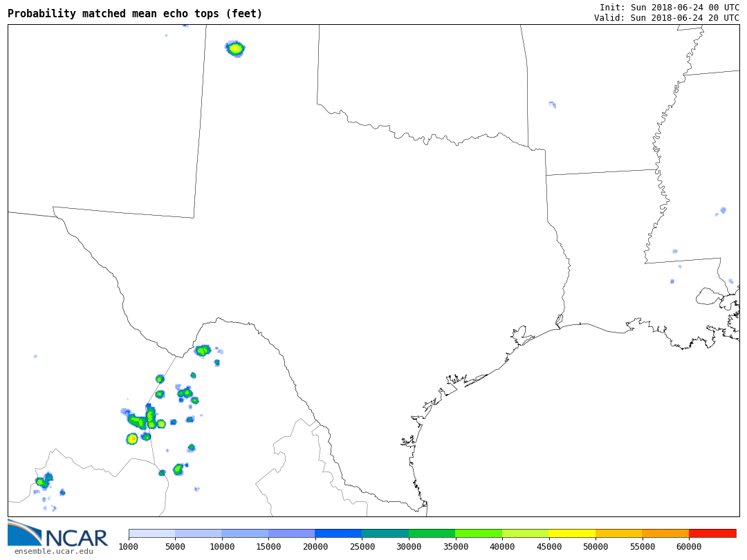Click the yellow-cored echo cell in Mexico
747x560 pixels.
(x=132, y=439)
